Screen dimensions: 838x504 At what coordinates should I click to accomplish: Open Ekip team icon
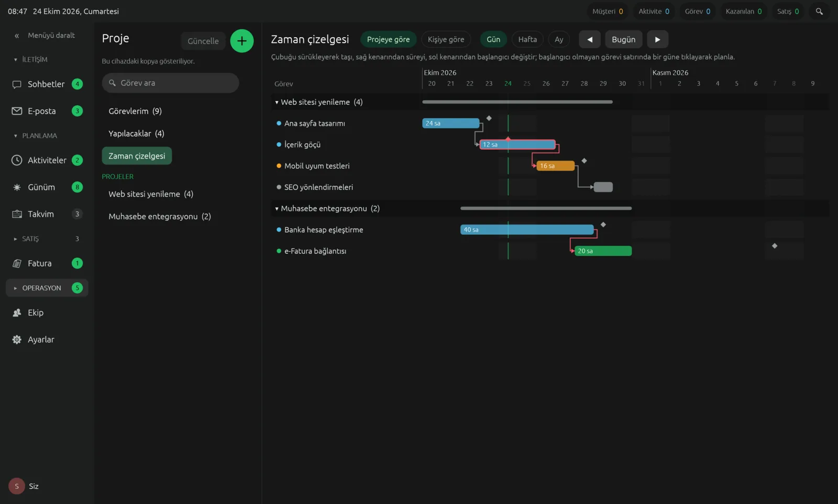click(17, 312)
